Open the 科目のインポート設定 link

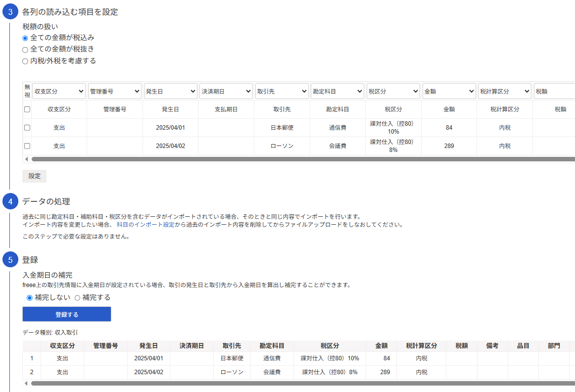tap(145, 224)
